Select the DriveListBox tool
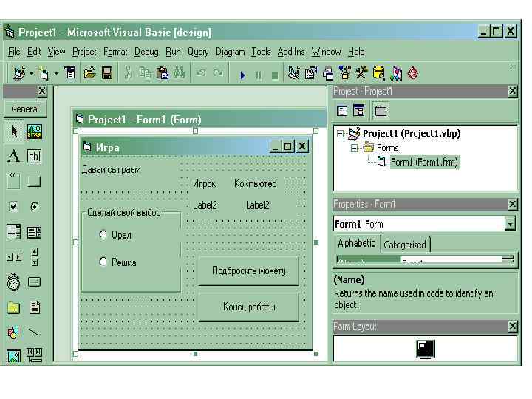The width and height of the screenshot is (532, 399). [34, 282]
